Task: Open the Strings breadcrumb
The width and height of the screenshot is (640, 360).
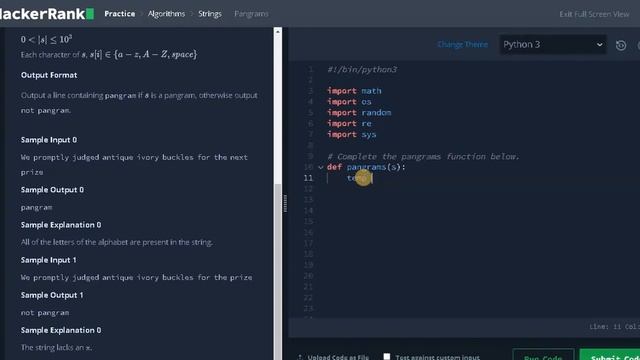Action: (x=210, y=14)
